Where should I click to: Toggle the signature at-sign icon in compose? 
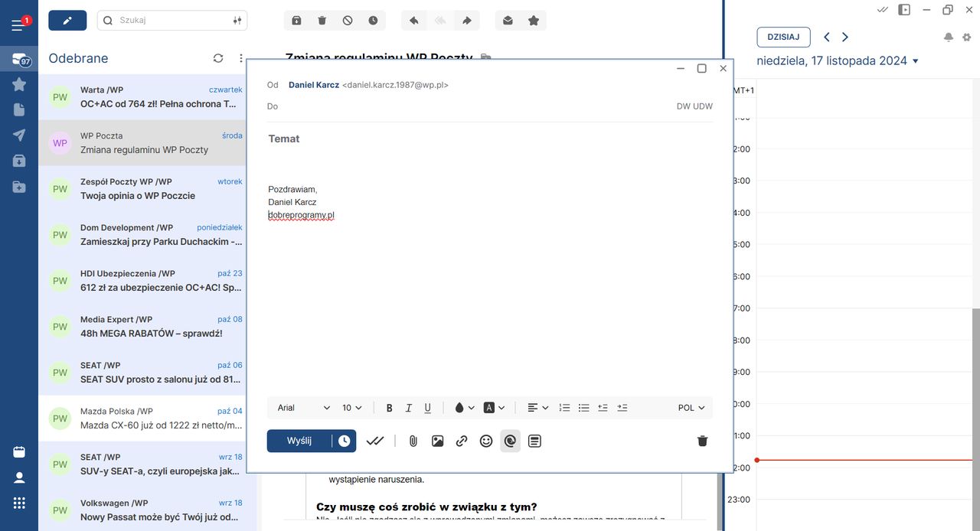point(510,441)
